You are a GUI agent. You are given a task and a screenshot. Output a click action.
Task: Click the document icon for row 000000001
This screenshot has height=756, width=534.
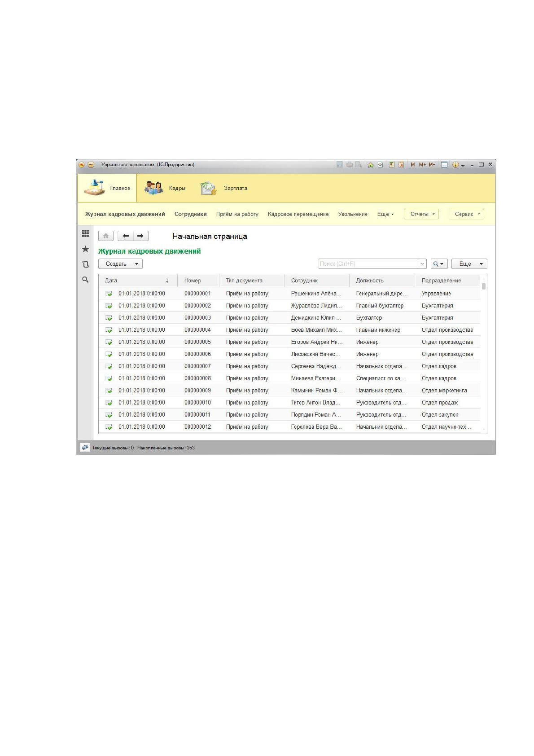109,294
